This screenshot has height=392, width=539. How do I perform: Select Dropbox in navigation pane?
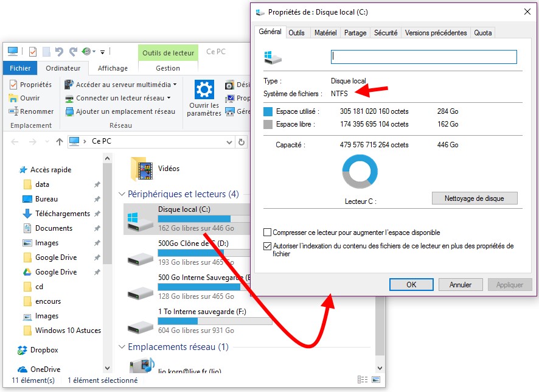coord(44,350)
